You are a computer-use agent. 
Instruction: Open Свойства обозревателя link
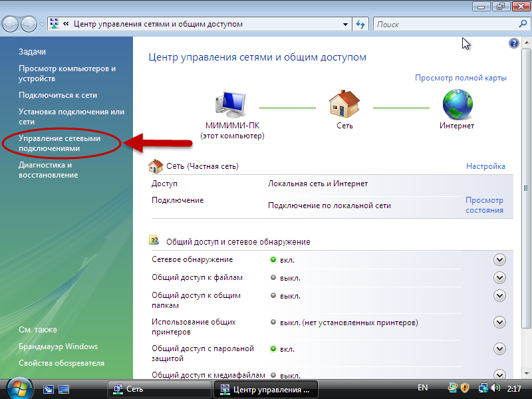pos(61,363)
